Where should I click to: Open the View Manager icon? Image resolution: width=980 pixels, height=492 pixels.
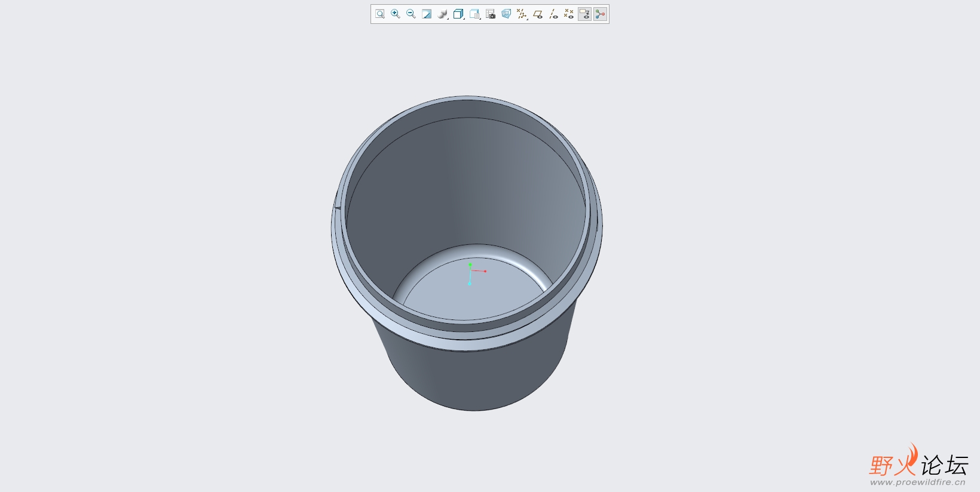pos(474,14)
